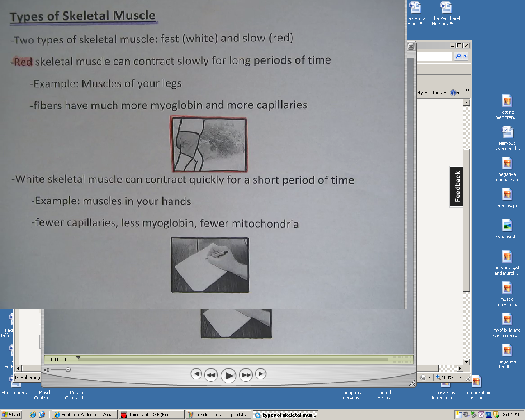Open the tetanus.jpg desktop file
Image resolution: width=525 pixels, height=420 pixels.
pos(507,198)
